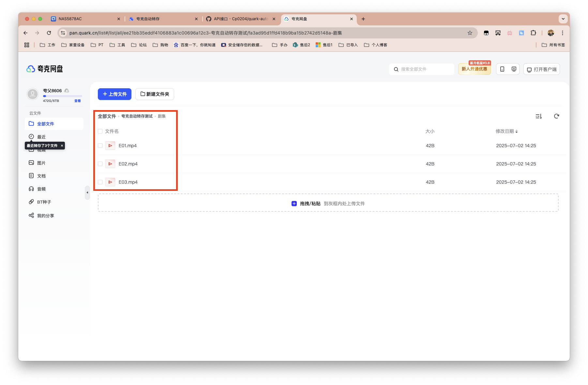The height and width of the screenshot is (385, 588).
Task: Click the 上传文件 button
Action: [x=114, y=94]
